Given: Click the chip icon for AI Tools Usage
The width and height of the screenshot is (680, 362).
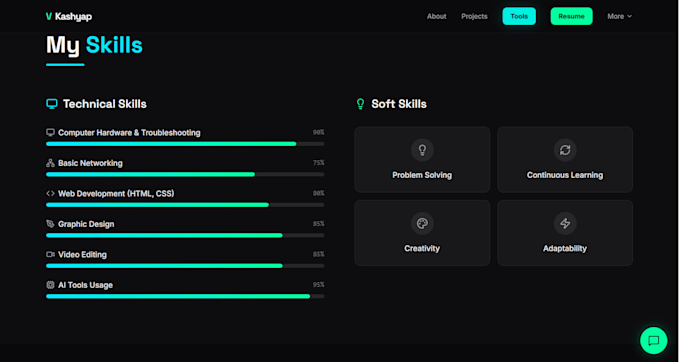Looking at the screenshot, I should [50, 285].
